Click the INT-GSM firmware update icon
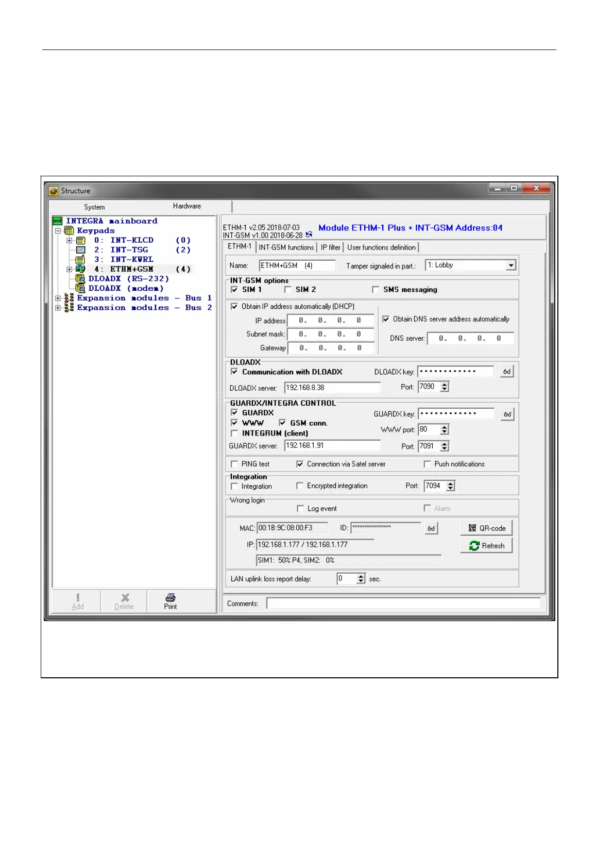The image size is (613, 868). pos(309,235)
